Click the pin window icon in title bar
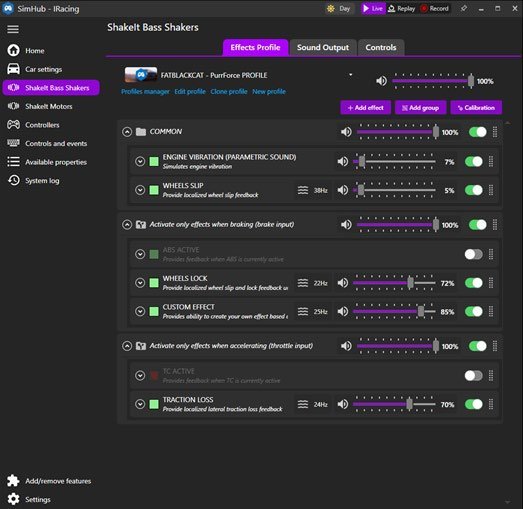This screenshot has width=523, height=509. point(464,8)
